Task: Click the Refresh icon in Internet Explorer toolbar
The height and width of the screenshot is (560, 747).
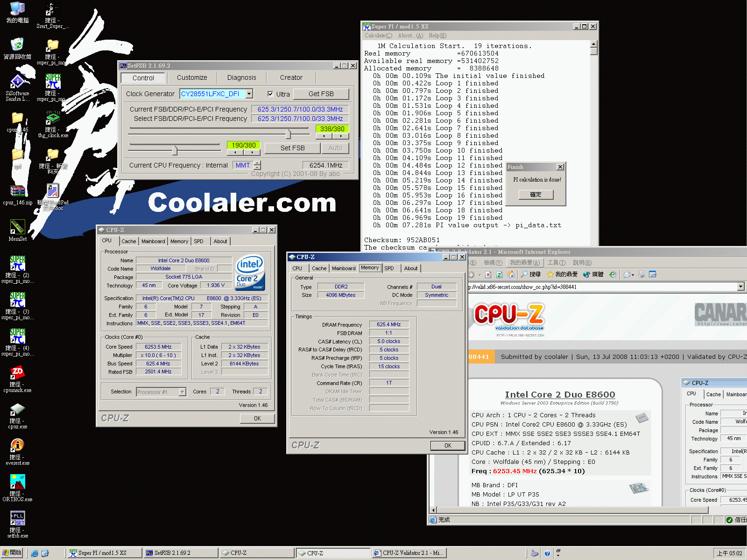Action: [x=499, y=274]
